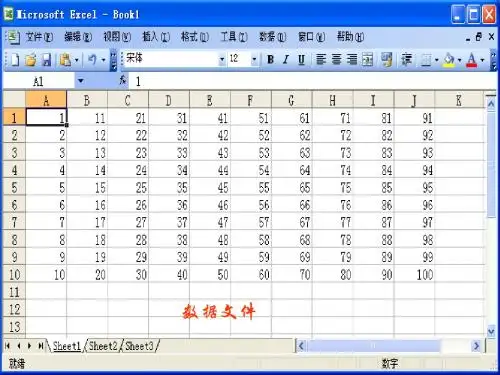Switch to the Sheet3 tab
Screen dimensions: 500x375
139,346
